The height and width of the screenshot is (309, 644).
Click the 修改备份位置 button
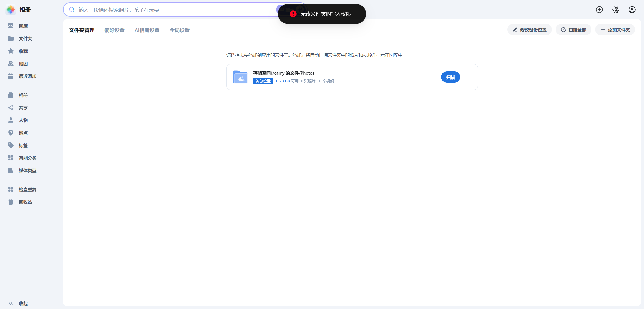pyautogui.click(x=530, y=30)
